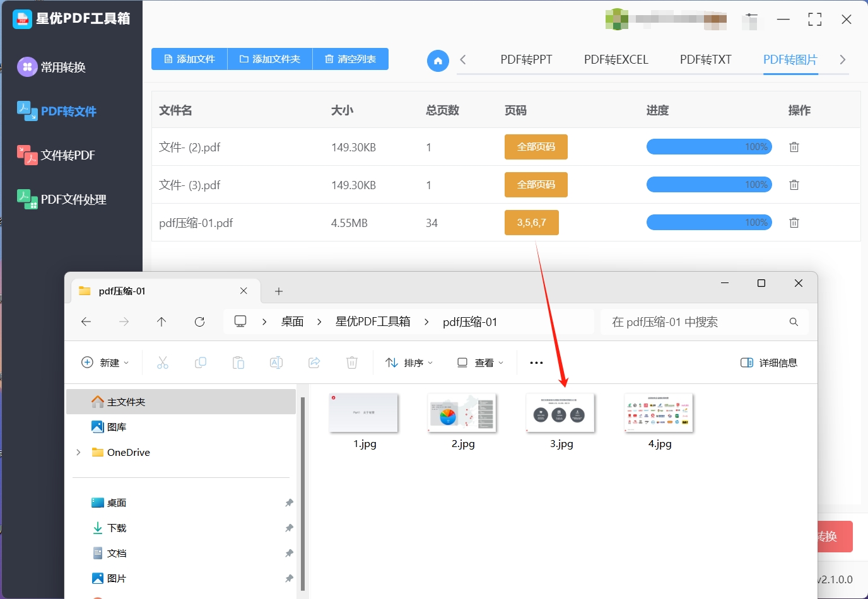Open the settings menu icon in title bar
Image resolution: width=868 pixels, height=599 pixels.
pyautogui.click(x=751, y=20)
